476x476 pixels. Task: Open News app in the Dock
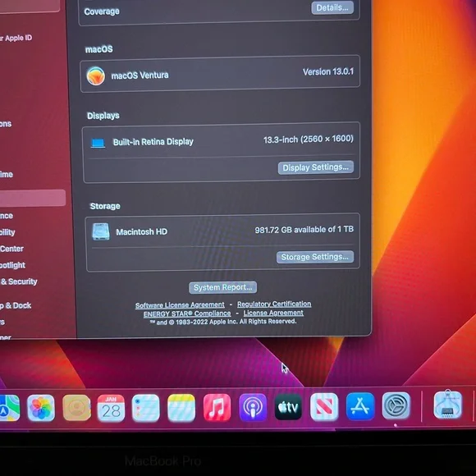324,407
